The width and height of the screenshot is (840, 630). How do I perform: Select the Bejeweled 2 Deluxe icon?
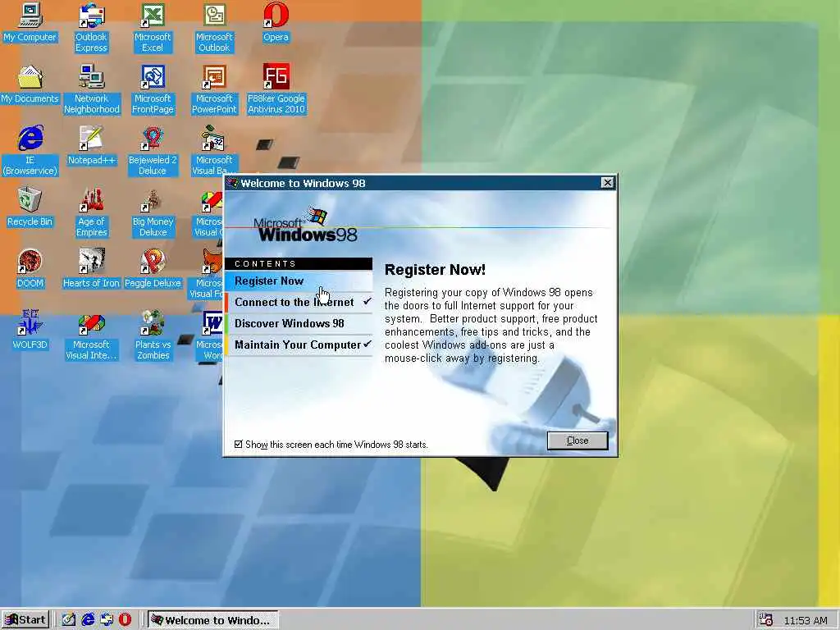click(153, 151)
